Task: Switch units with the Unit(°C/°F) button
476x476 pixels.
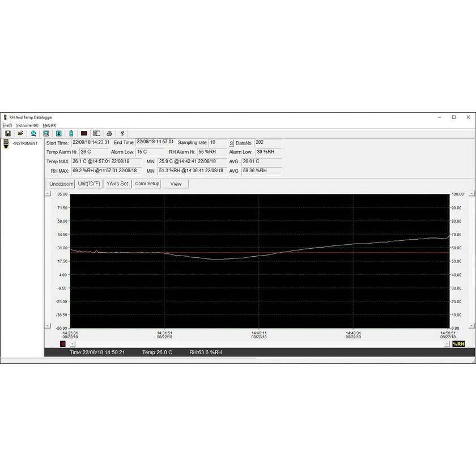Action: (90, 184)
